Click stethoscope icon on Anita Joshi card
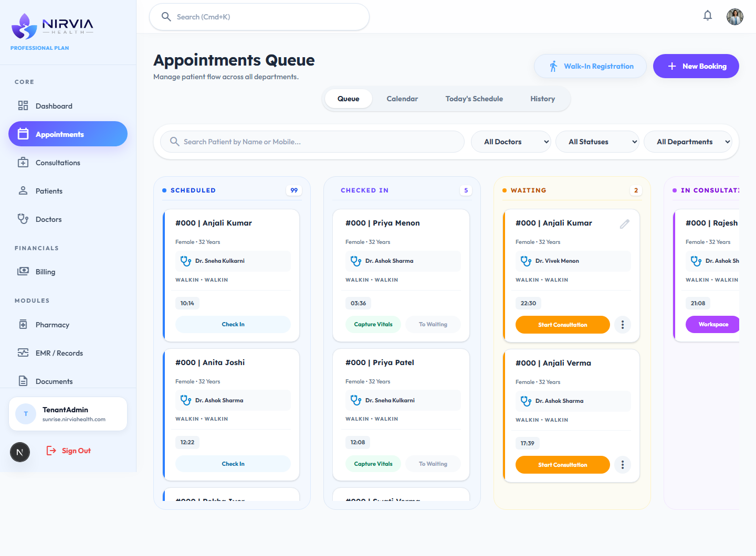This screenshot has width=756, height=556. (186, 400)
